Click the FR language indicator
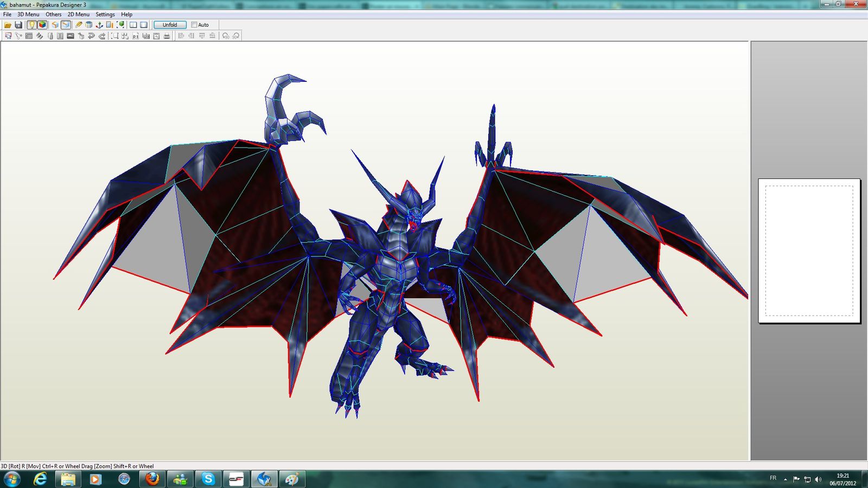 pyautogui.click(x=773, y=478)
